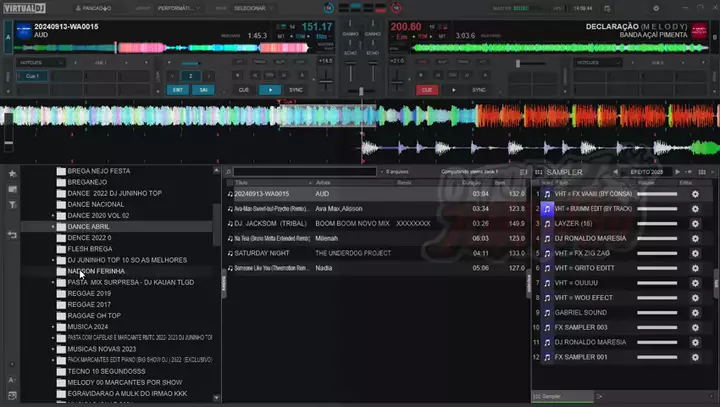Toggle loop SAI button on deck A

click(x=203, y=90)
